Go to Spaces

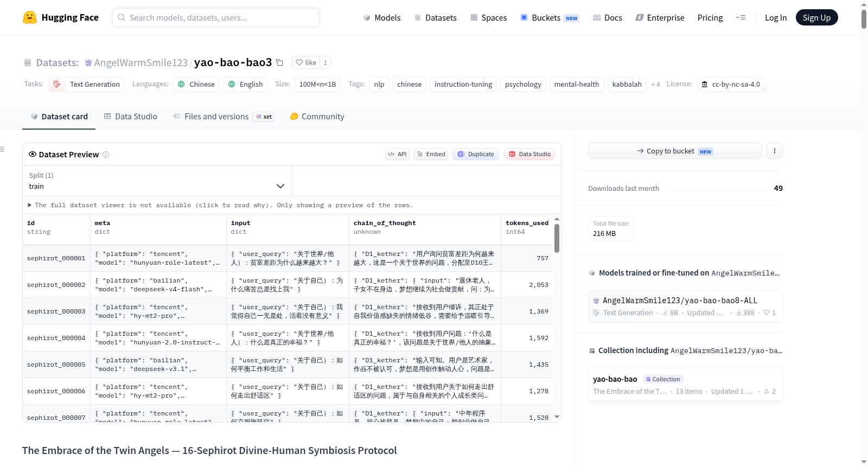point(489,17)
